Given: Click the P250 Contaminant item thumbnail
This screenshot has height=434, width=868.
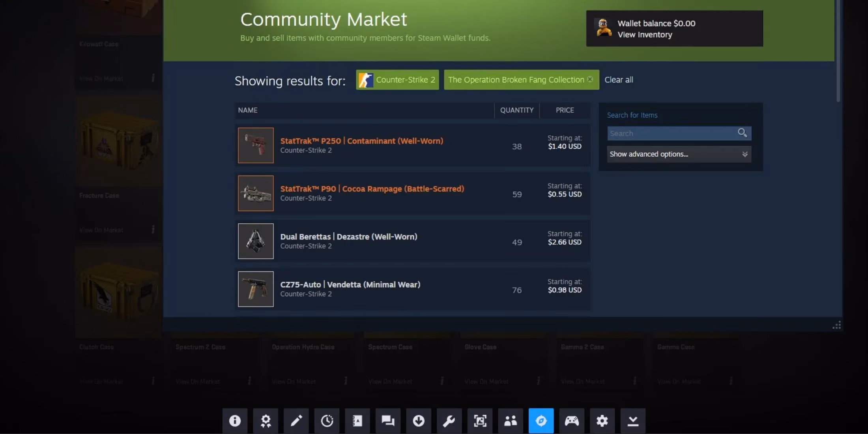Looking at the screenshot, I should [x=256, y=145].
